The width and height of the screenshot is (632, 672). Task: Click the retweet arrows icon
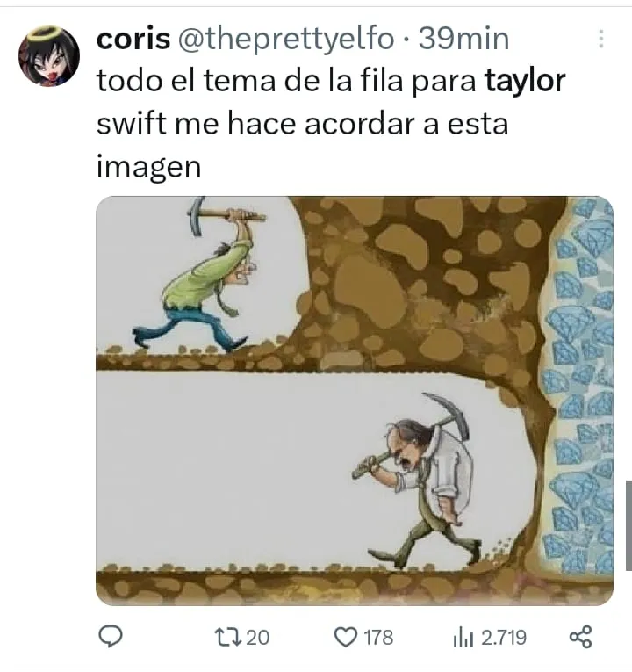(228, 637)
